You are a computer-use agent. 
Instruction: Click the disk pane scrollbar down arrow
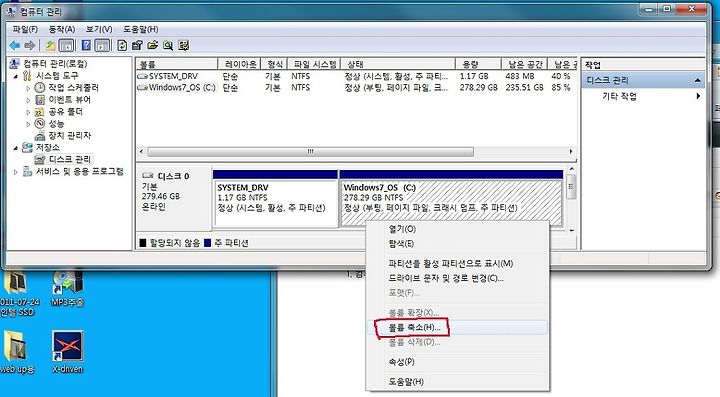571,230
